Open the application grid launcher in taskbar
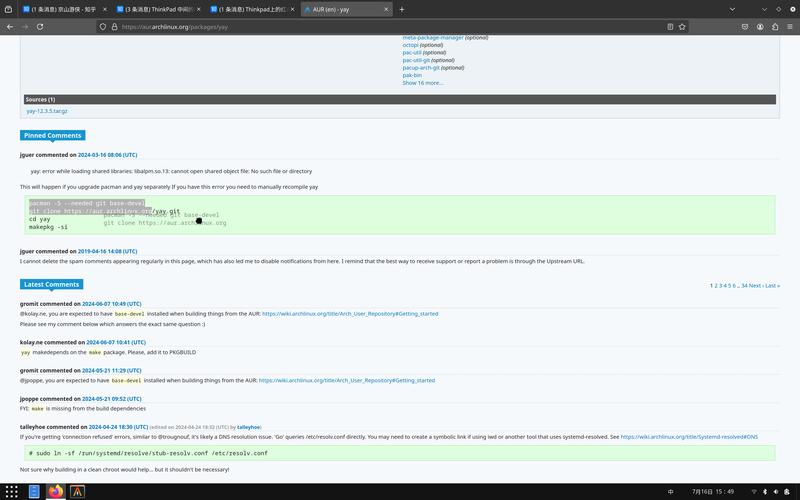 click(13, 491)
